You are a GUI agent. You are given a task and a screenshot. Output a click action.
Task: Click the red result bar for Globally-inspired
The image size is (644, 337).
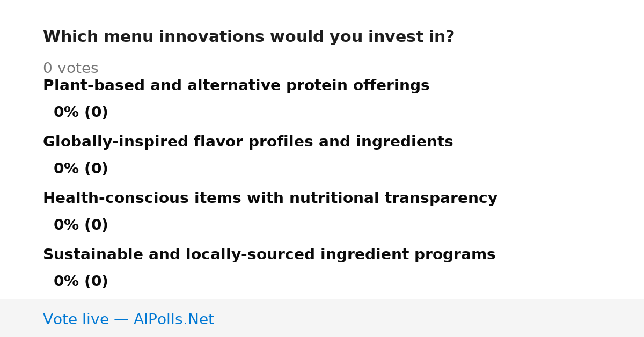click(43, 169)
